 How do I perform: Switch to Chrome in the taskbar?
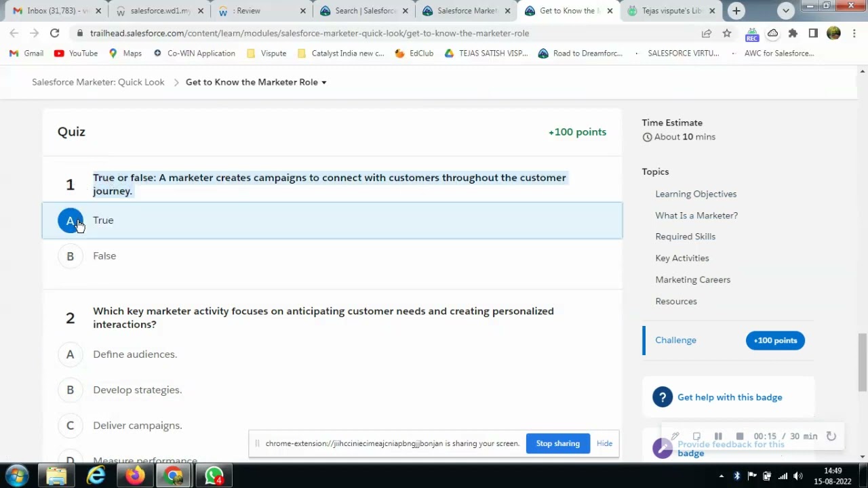174,476
